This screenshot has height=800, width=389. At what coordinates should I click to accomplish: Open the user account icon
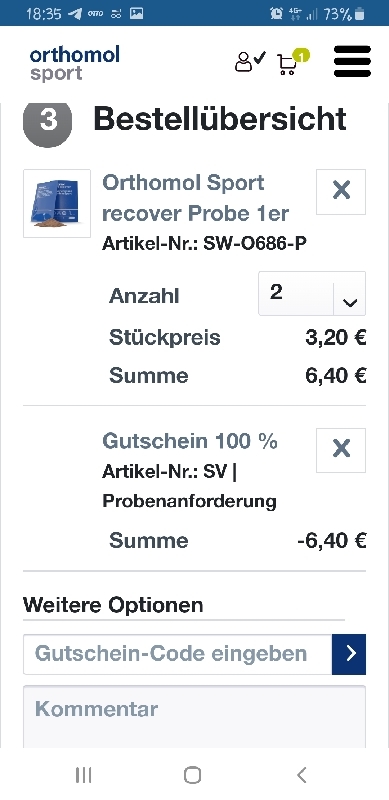coord(250,61)
